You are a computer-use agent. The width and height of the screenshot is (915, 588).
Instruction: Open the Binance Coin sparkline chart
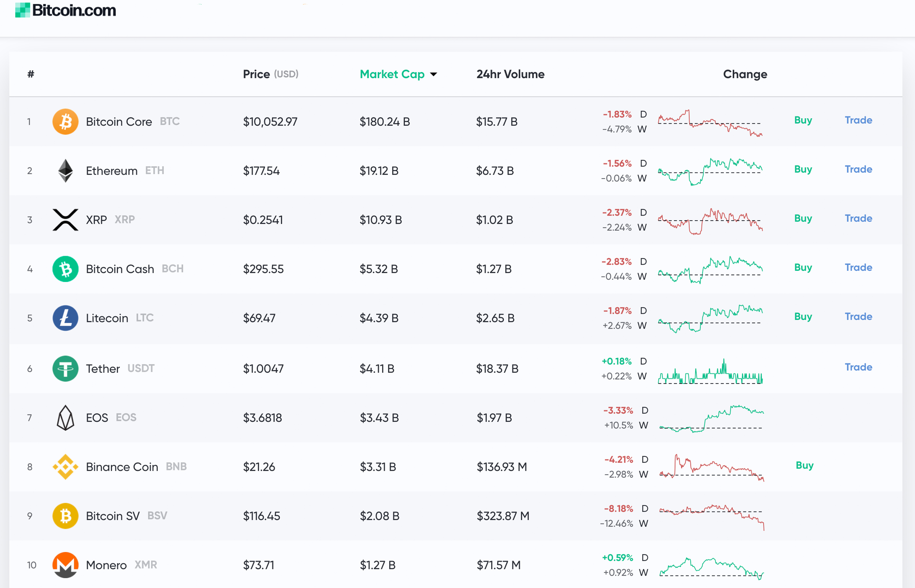tap(711, 468)
